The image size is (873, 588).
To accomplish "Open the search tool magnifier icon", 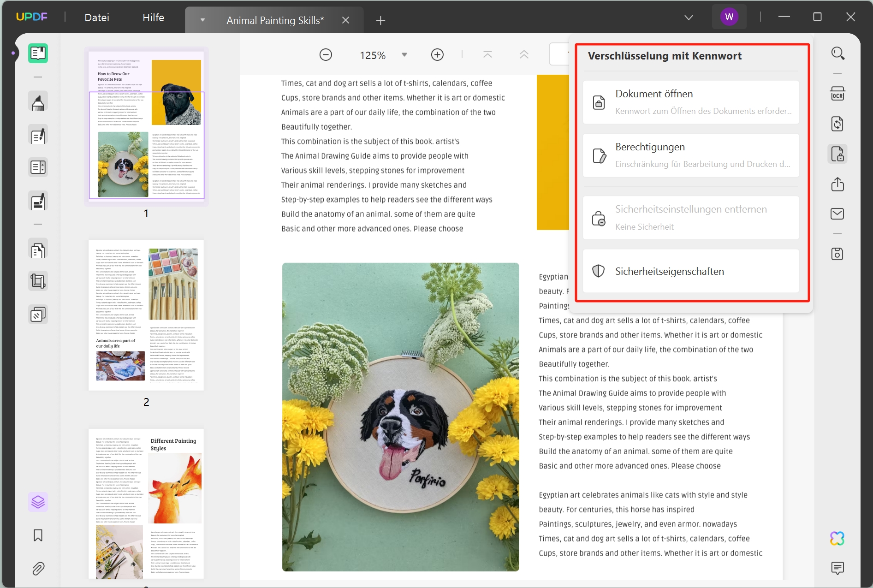I will click(837, 53).
